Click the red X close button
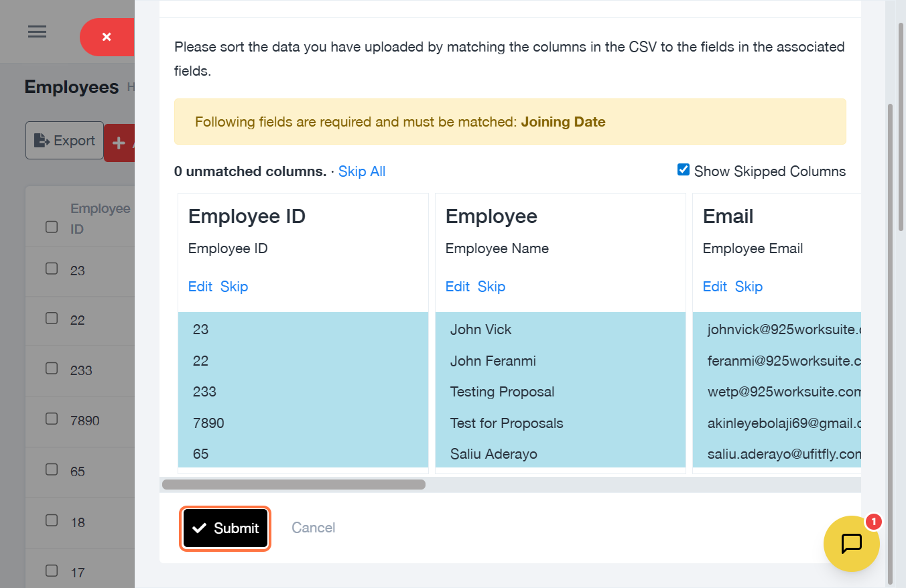The height and width of the screenshot is (588, 906). [107, 37]
